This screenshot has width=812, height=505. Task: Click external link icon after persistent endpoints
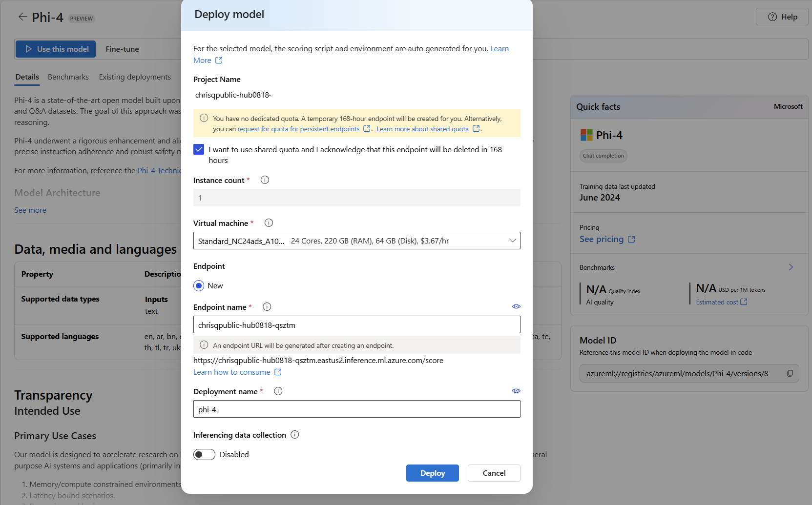tap(367, 128)
